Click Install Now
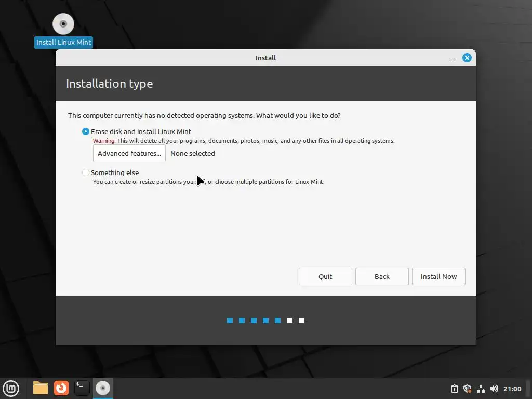The width and height of the screenshot is (532, 399). pos(438,276)
